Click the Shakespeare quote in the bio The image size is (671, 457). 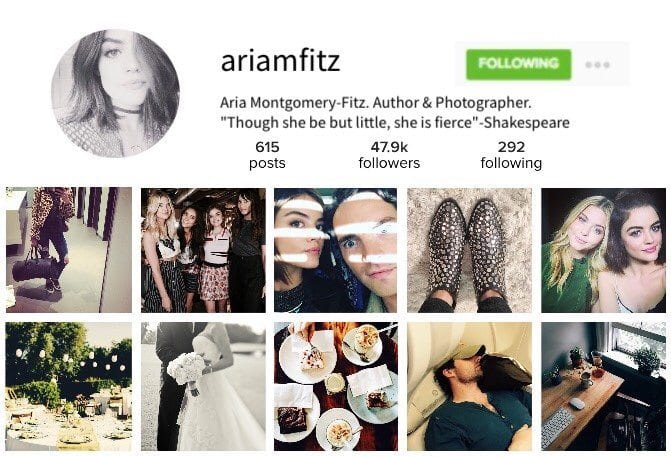coord(395,123)
